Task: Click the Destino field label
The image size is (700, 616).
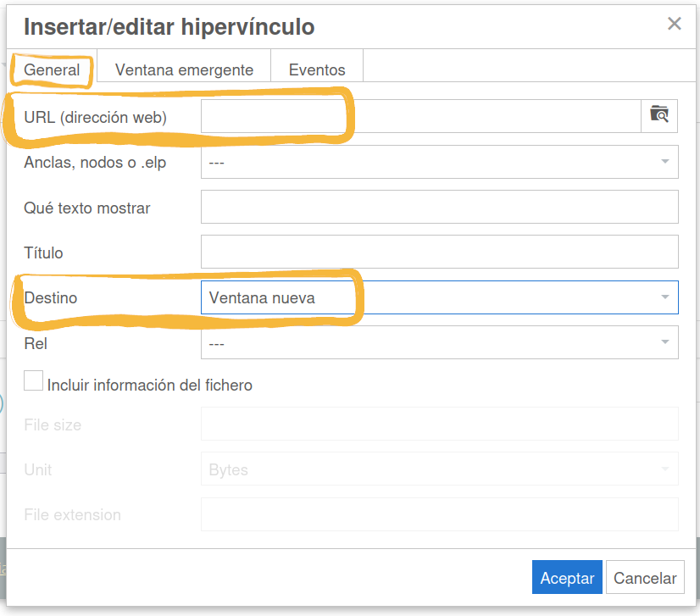Action: 51,297
